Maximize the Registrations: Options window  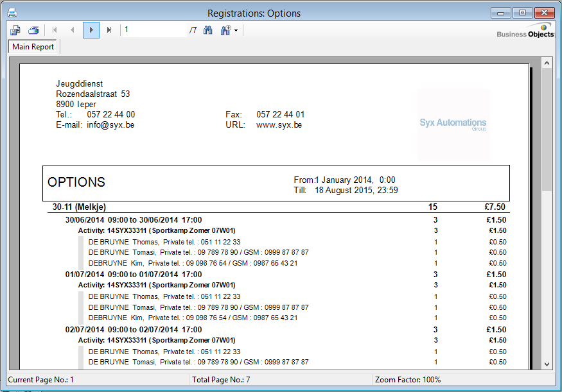coord(523,13)
